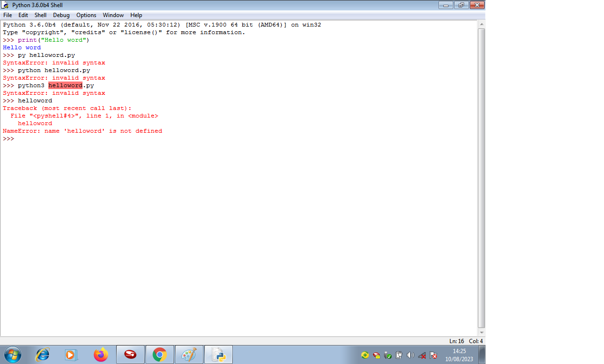Viewport: 604px width, 364px height.
Task: Click the Windows Start button
Action: (x=12, y=354)
